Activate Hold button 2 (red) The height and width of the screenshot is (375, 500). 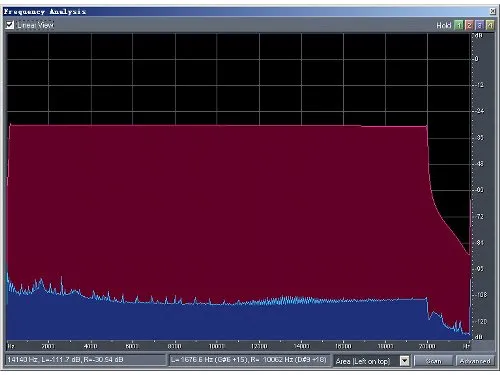[x=469, y=25]
